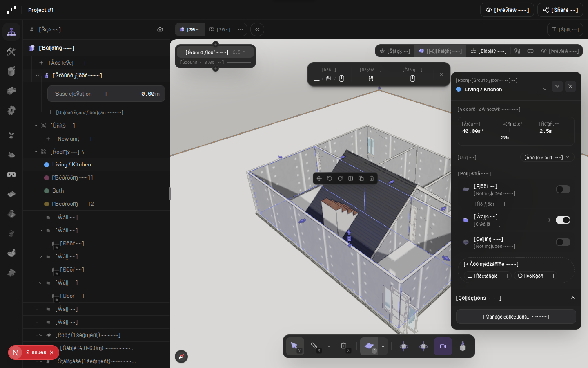Click the compass orientation button

pos(181,357)
